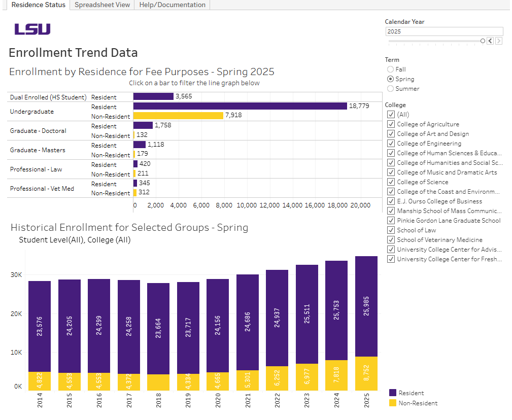Image resolution: width=512 pixels, height=420 pixels.
Task: Select the Fall term radio button
Action: click(391, 69)
